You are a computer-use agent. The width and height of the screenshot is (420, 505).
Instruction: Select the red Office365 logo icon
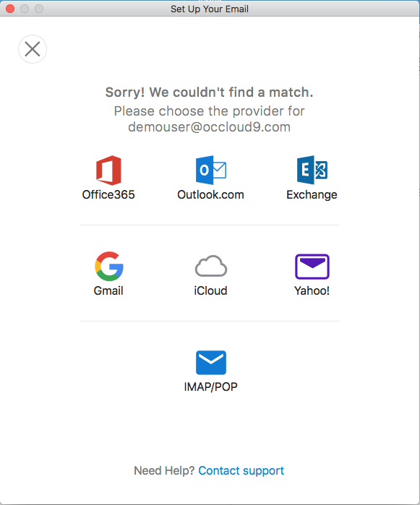tap(108, 170)
